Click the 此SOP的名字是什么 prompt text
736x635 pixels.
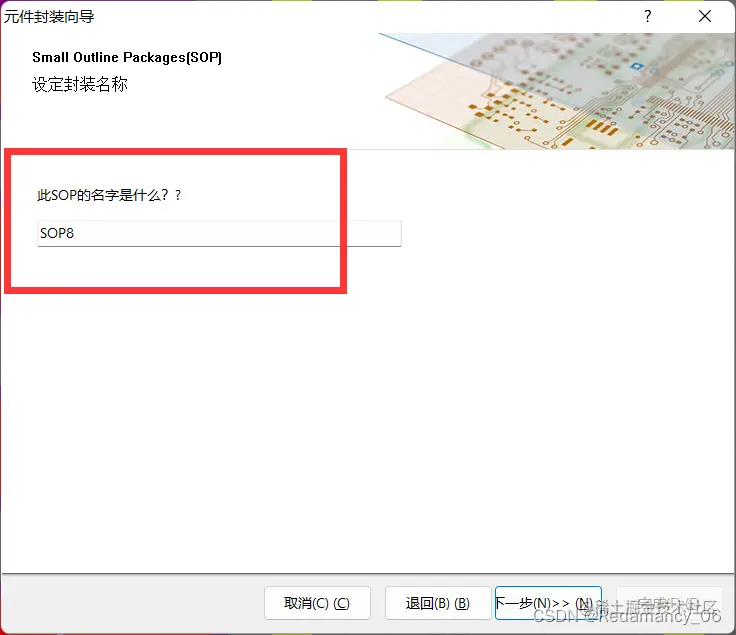[x=109, y=195]
